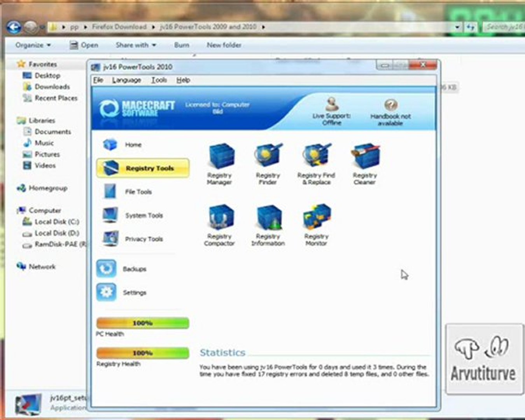Open the File menu
Screen dimensions: 525x420
98,80
